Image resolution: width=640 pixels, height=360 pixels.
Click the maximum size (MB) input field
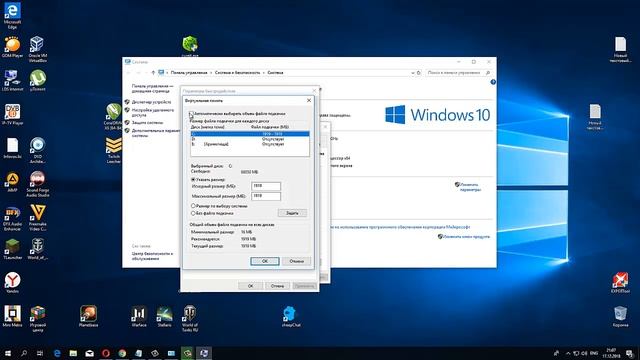click(x=266, y=196)
